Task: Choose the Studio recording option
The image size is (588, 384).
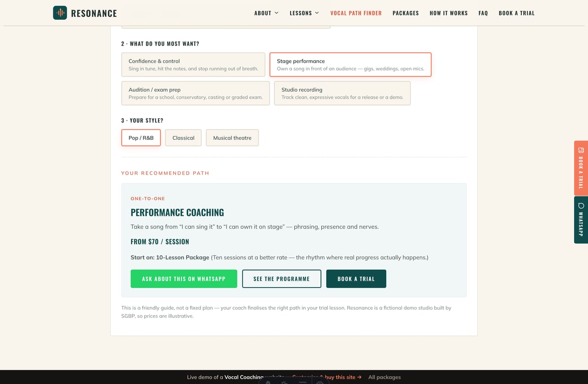Action: [x=342, y=93]
